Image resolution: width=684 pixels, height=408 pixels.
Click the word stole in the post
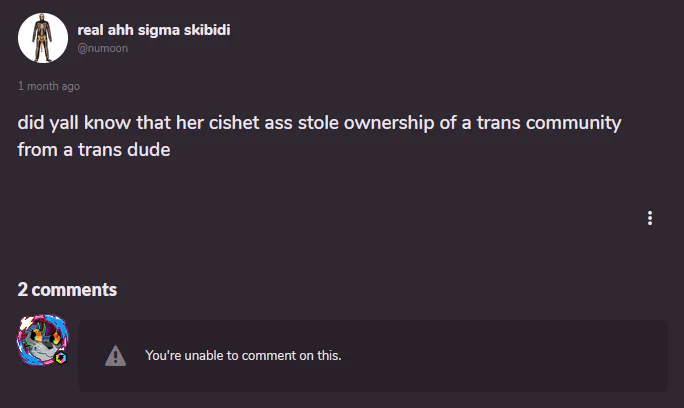[318, 123]
